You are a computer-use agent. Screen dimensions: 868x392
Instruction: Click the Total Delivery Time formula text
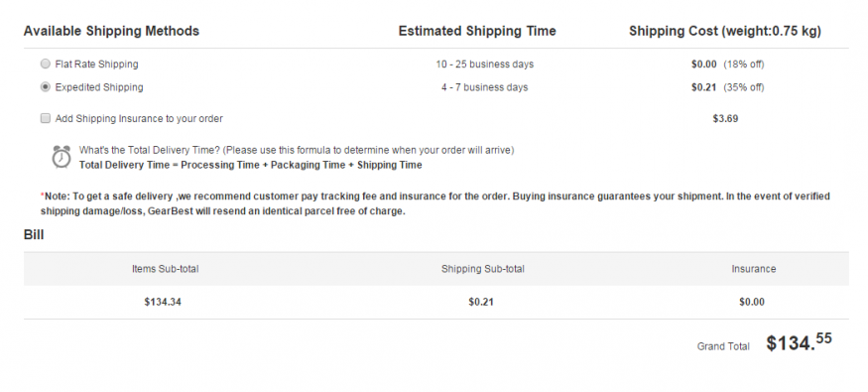[x=250, y=165]
